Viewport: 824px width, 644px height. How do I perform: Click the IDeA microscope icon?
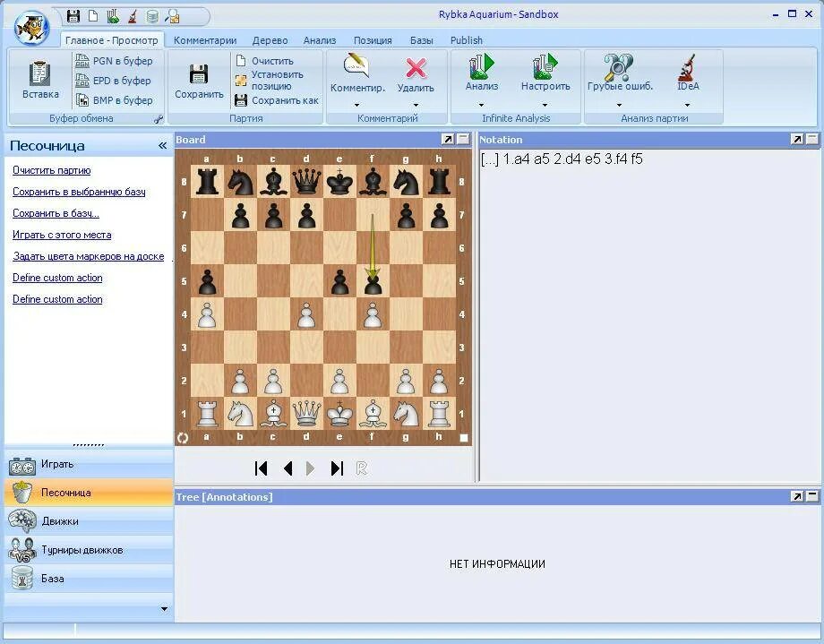(686, 67)
